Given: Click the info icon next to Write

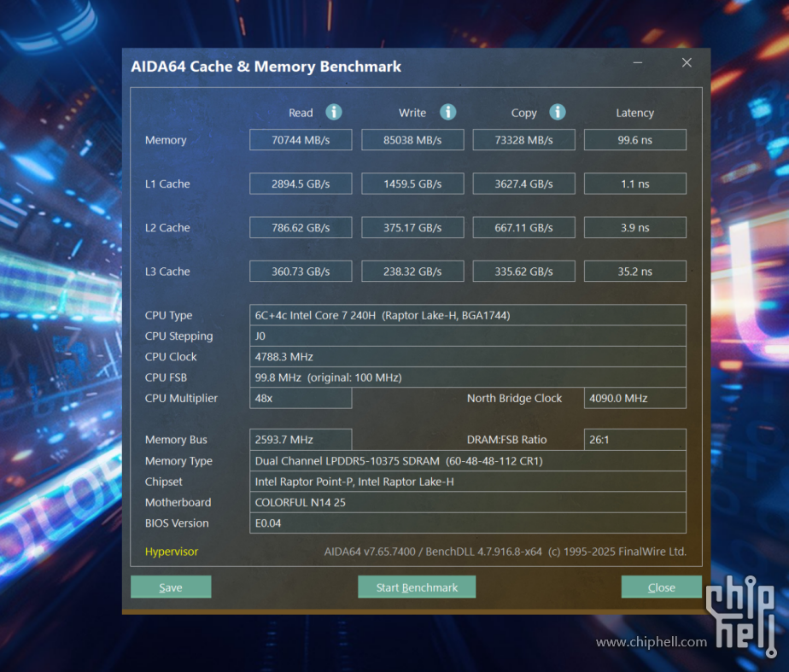Looking at the screenshot, I should pyautogui.click(x=447, y=112).
